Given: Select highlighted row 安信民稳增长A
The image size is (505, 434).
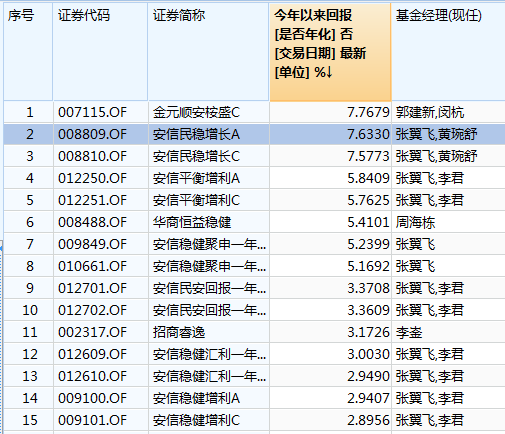Looking at the screenshot, I should (254, 134).
